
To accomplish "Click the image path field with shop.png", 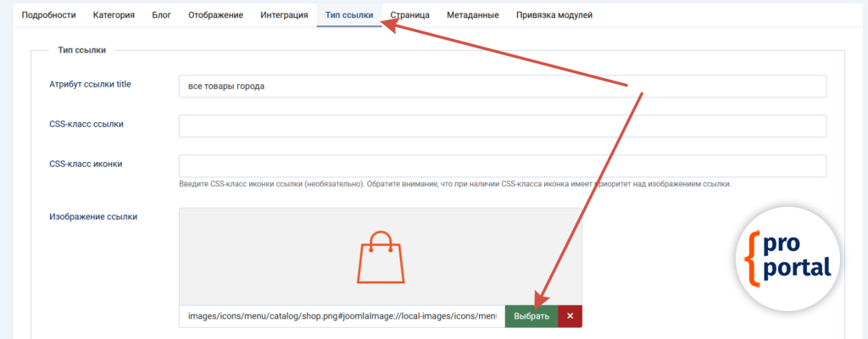I will click(342, 316).
